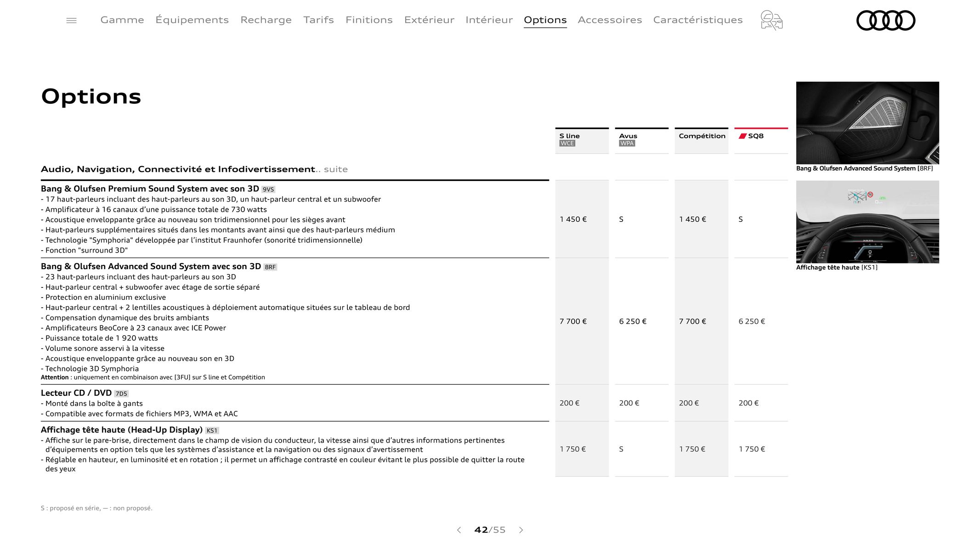Image resolution: width=980 pixels, height=551 pixels.
Task: Click Bang & Olufsen Advanced Sound System title
Action: [x=151, y=266]
